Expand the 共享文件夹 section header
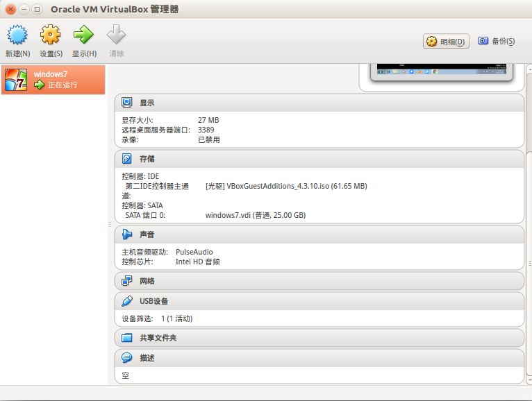 [x=319, y=338]
